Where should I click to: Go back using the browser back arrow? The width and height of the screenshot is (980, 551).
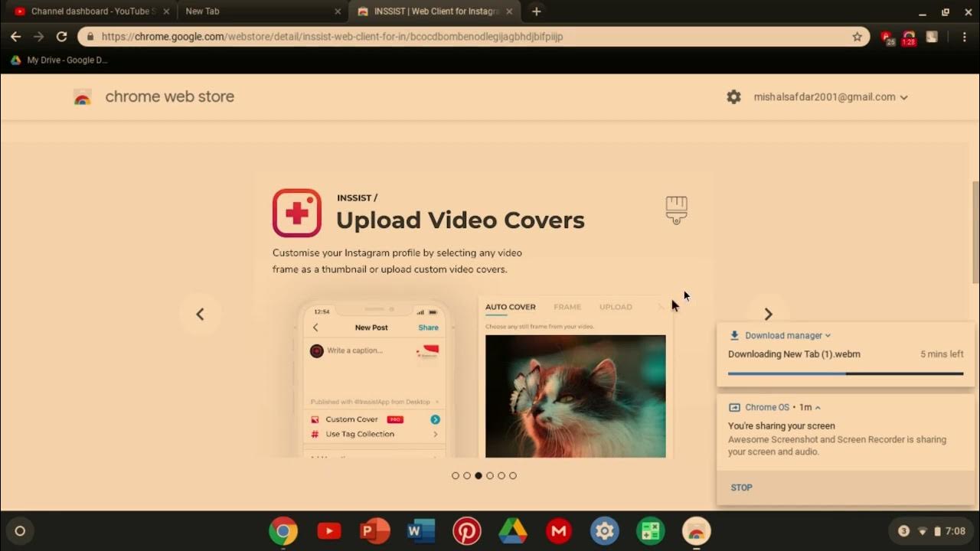[x=15, y=37]
